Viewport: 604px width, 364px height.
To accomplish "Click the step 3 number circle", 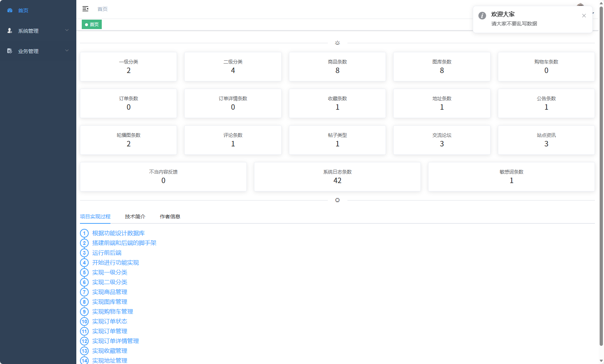I will point(84,253).
